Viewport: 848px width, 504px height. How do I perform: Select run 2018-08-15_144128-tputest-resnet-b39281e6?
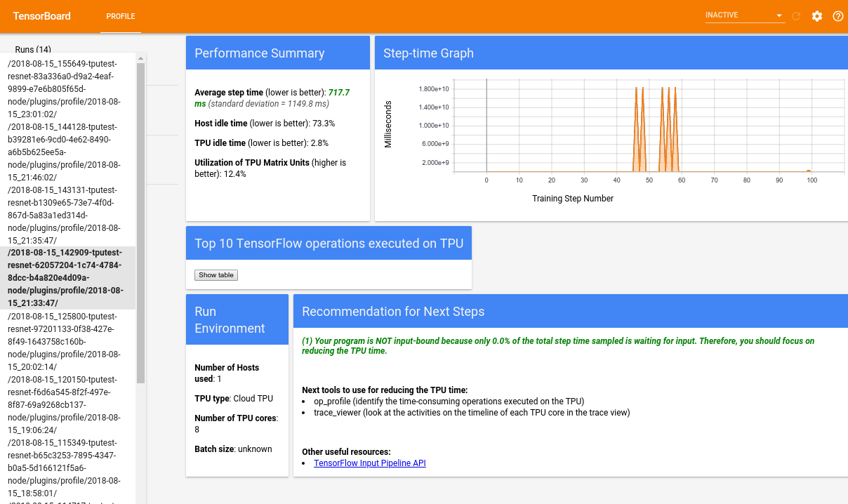(68, 152)
